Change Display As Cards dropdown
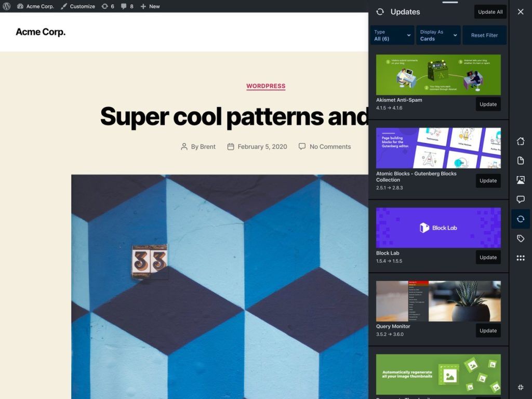 pyautogui.click(x=438, y=35)
